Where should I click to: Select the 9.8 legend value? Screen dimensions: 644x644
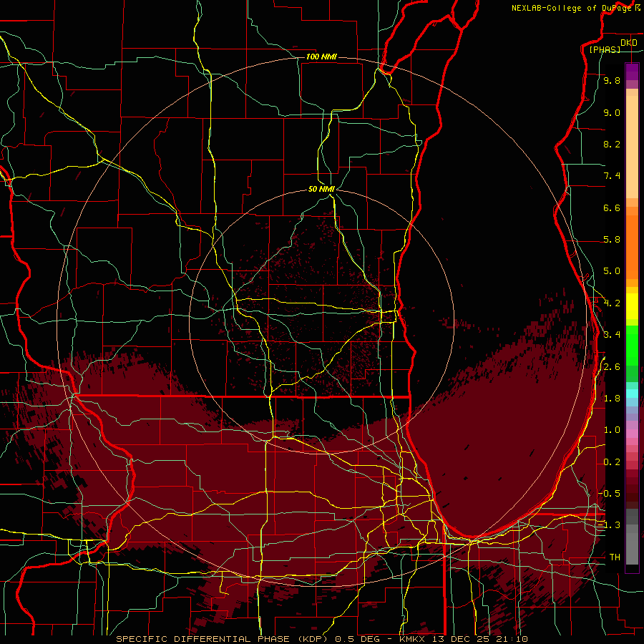(x=612, y=80)
